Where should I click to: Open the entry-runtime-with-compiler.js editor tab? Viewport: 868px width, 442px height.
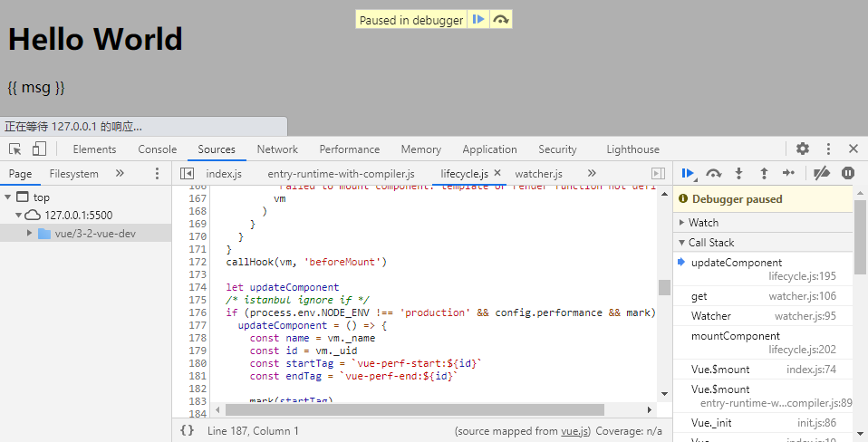coord(341,174)
